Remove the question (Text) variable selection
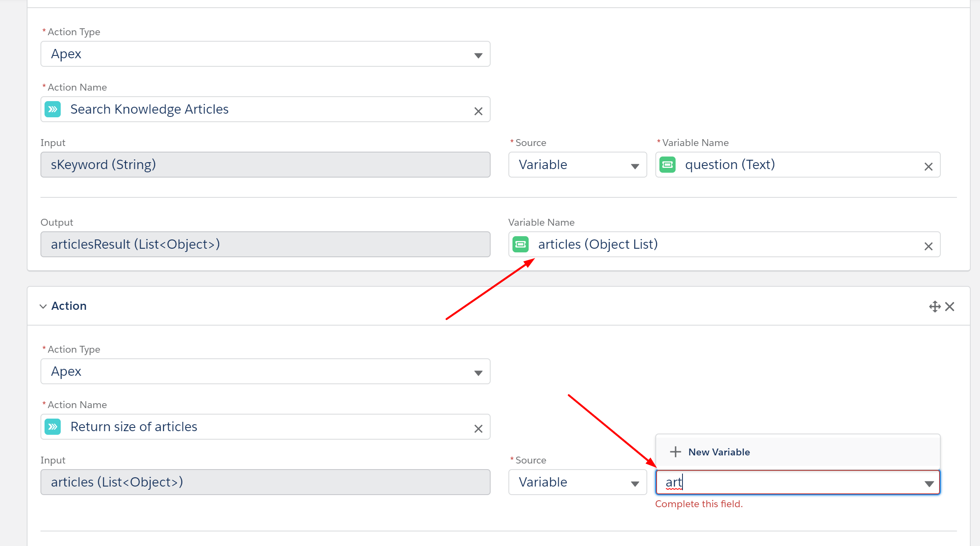Image resolution: width=980 pixels, height=546 pixels. pos(928,166)
